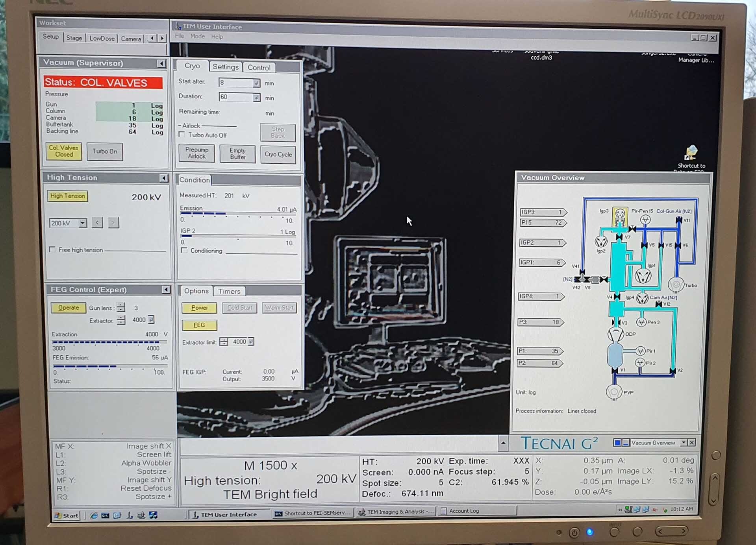Click the Pir 1 gauge icon

point(640,351)
